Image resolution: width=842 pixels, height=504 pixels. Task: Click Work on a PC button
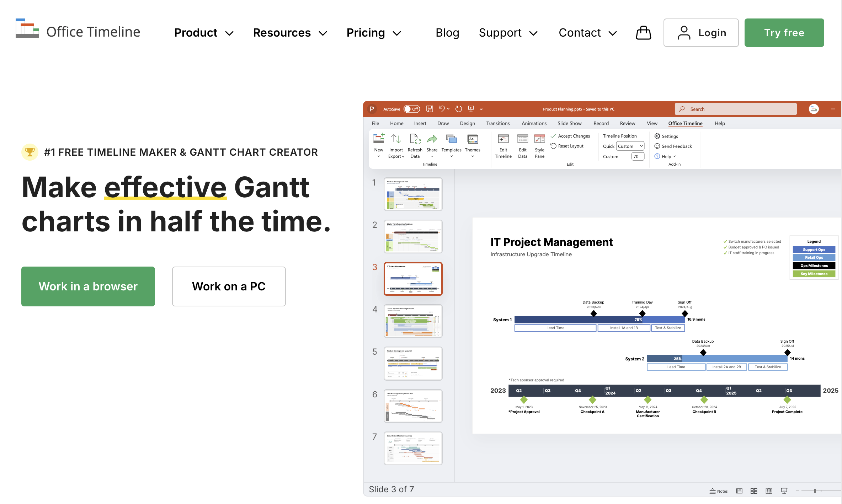click(229, 286)
